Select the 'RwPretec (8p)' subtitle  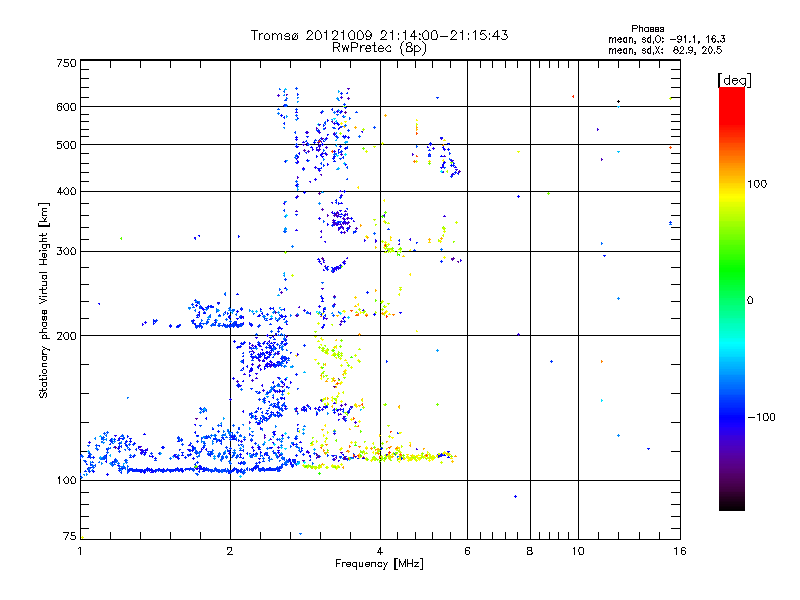pos(379,48)
